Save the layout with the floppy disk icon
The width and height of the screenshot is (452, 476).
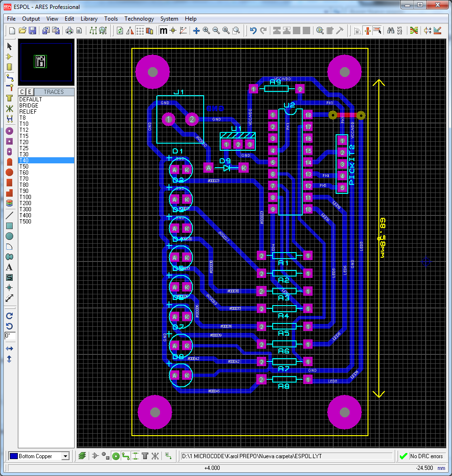click(32, 31)
